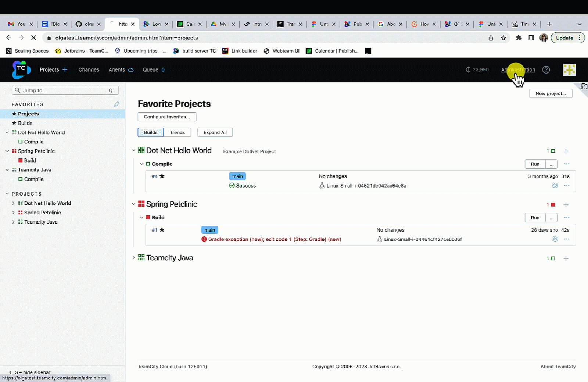Open the Agents cloud icon
The height and width of the screenshot is (382, 588).
coord(131,69)
